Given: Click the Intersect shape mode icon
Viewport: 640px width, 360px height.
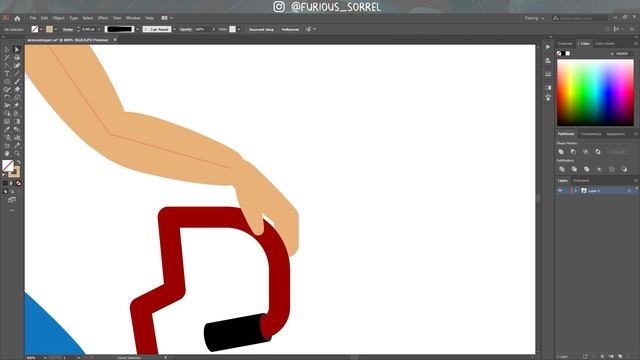Looking at the screenshot, I should pyautogui.click(x=586, y=151).
